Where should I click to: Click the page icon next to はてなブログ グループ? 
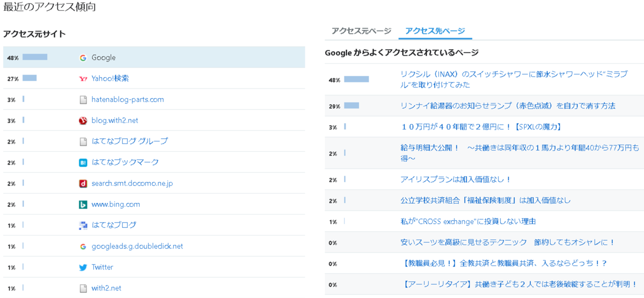83,141
